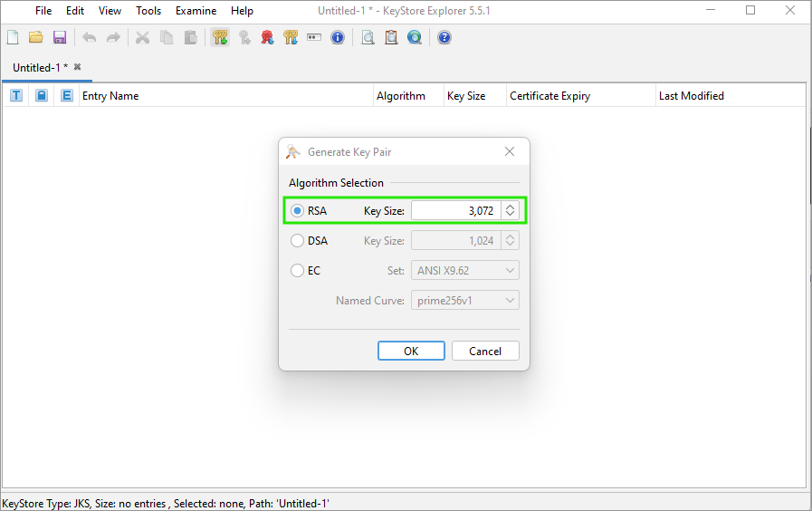Open Help using the blue question mark icon

pyautogui.click(x=444, y=37)
